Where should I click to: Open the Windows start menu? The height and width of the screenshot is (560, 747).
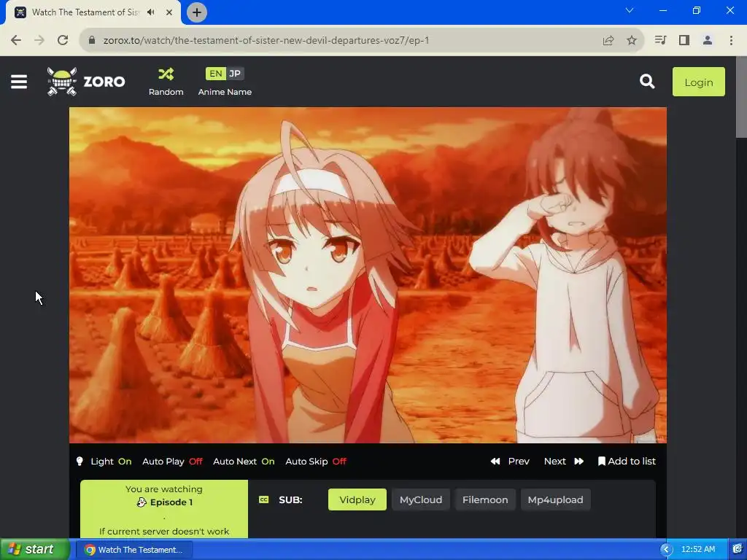pos(34,550)
